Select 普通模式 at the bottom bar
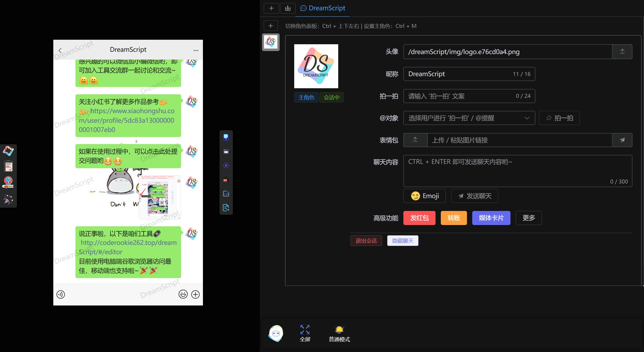Viewport: 644px width, 352px height. pyautogui.click(x=339, y=333)
